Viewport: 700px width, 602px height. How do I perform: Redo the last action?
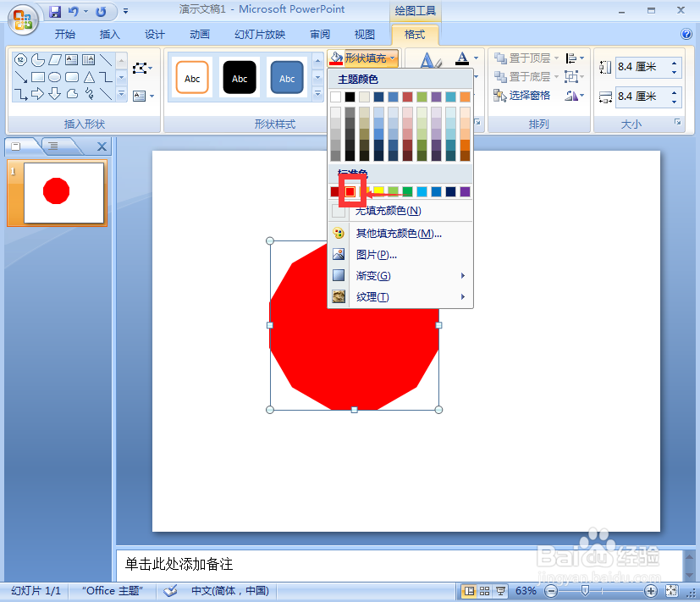tap(101, 11)
